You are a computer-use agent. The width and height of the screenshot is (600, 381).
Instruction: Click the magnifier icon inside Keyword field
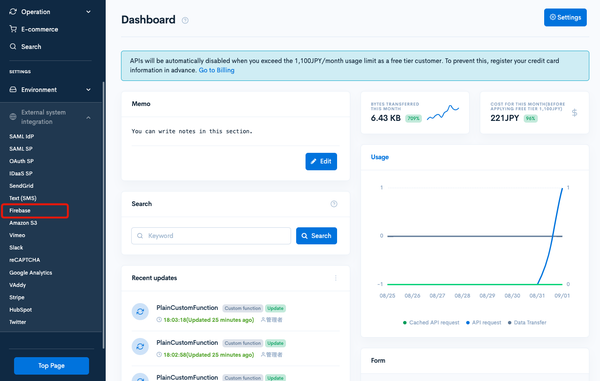tap(140, 236)
